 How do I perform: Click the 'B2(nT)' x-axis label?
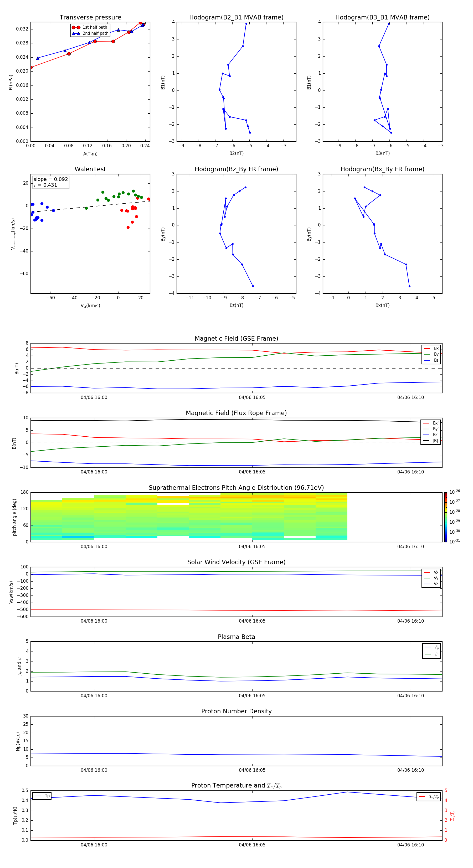coord(236,153)
